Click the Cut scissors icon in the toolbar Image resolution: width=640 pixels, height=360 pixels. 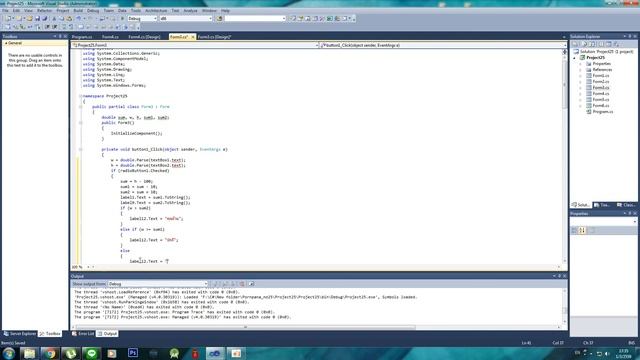(54, 19)
